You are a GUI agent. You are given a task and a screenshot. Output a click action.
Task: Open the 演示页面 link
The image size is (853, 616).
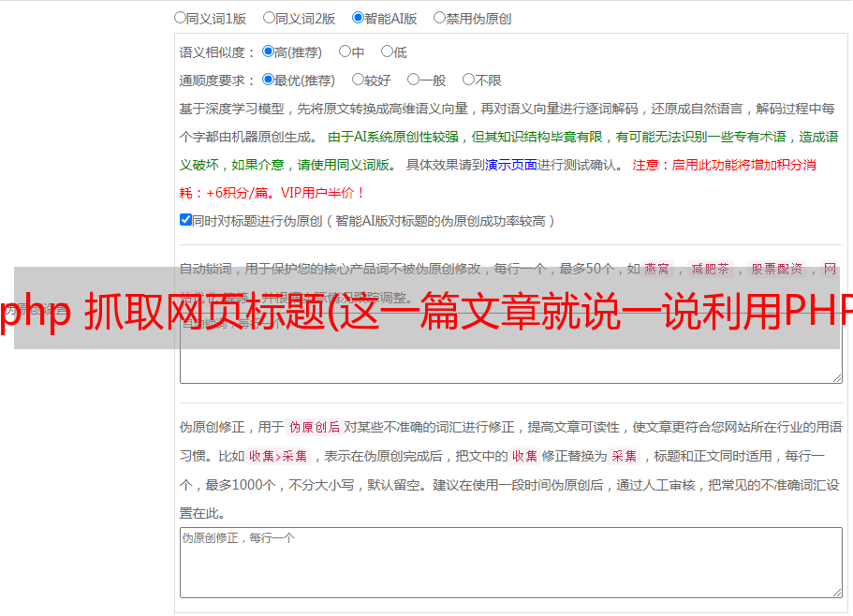pos(510,165)
